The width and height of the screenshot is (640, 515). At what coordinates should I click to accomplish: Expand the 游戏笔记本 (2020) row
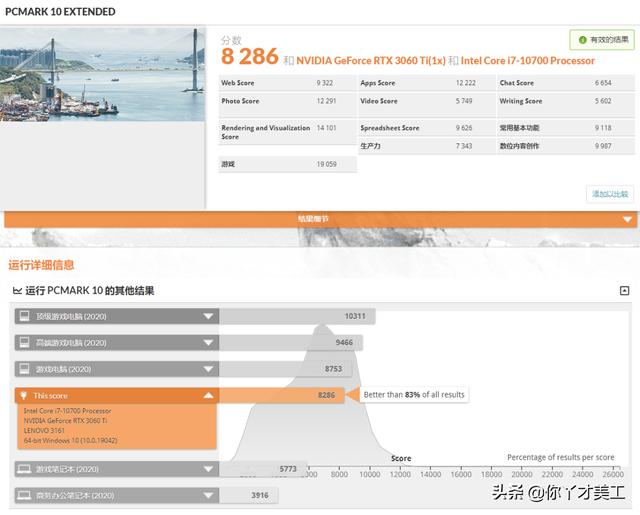[x=117, y=469]
